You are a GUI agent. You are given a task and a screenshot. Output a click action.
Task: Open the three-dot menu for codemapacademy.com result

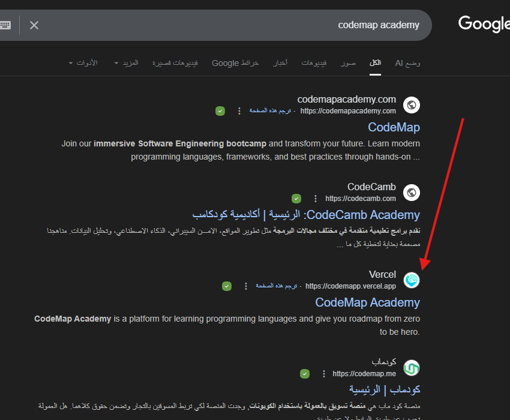[239, 111]
